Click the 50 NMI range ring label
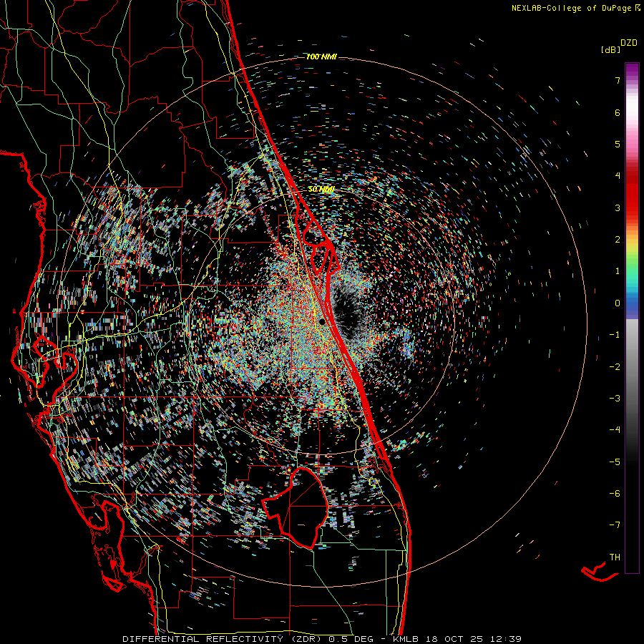The image size is (644, 644). (321, 190)
